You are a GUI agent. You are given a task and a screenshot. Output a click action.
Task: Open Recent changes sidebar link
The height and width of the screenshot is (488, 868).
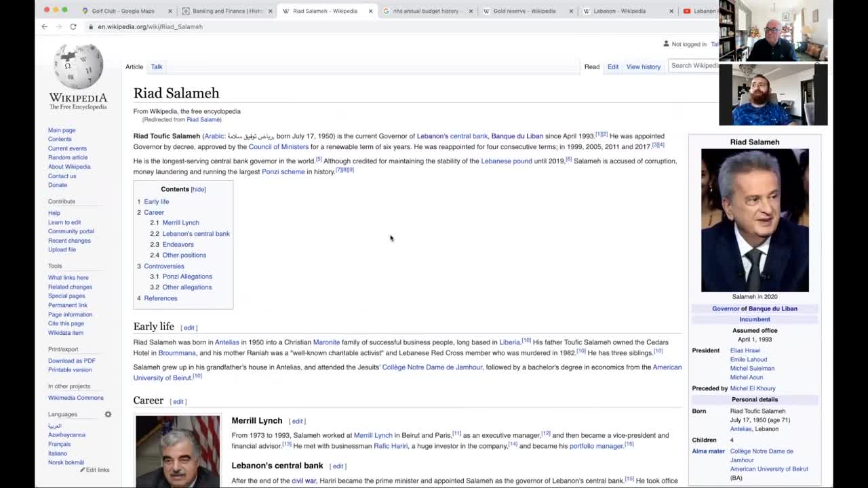69,241
